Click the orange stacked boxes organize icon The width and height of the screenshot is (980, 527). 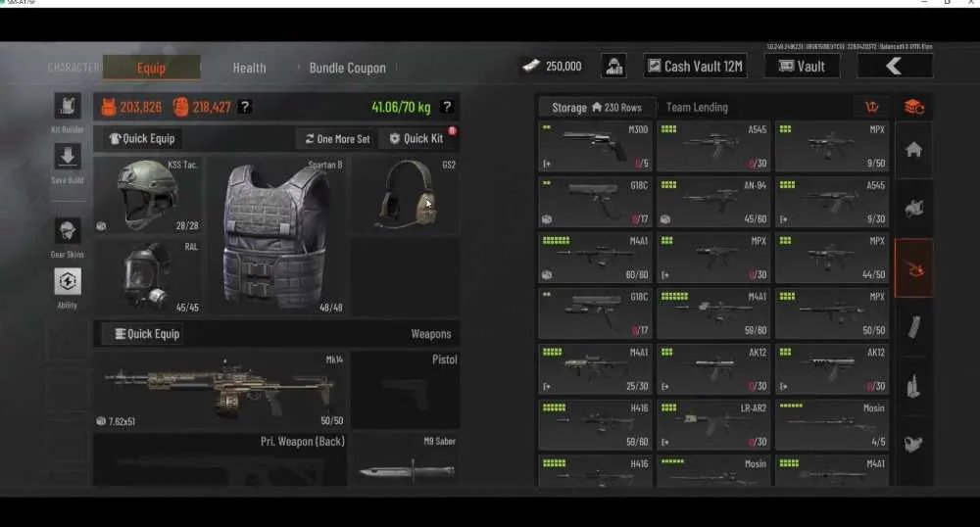click(x=913, y=108)
